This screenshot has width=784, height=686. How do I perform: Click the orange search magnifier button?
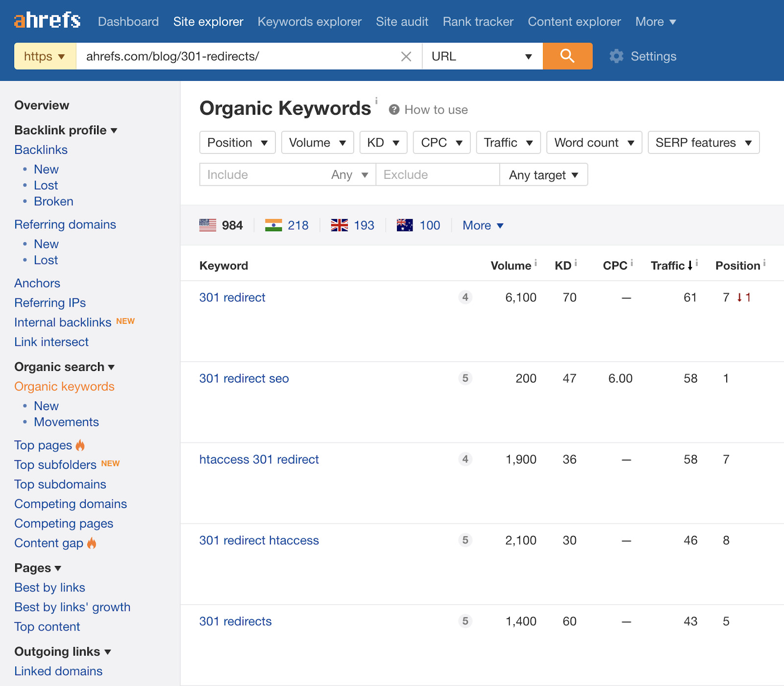point(567,56)
